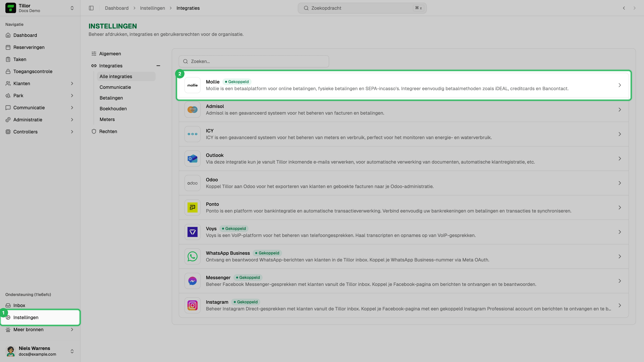The width and height of the screenshot is (644, 362).
Task: Click the ICY integration title
Action: (x=209, y=131)
